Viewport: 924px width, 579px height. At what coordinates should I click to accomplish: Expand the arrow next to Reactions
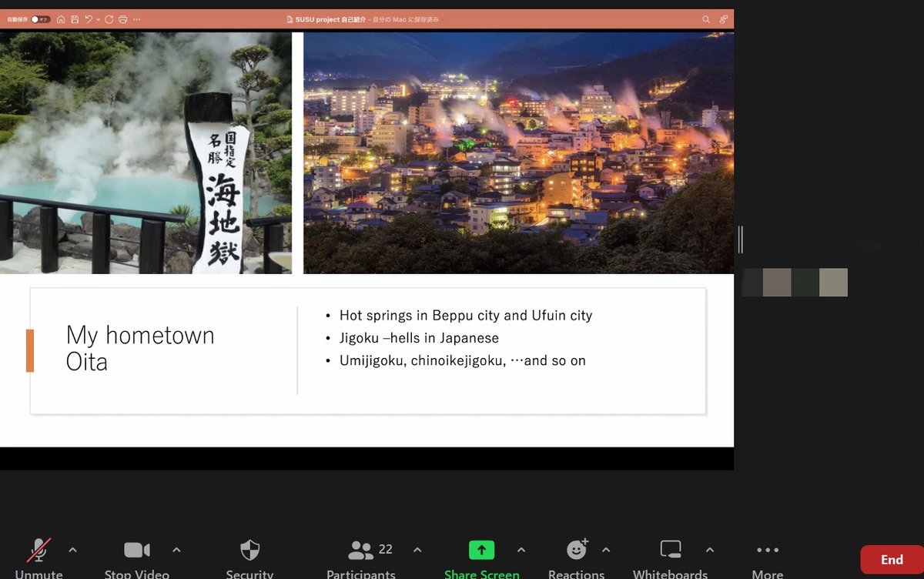click(606, 550)
